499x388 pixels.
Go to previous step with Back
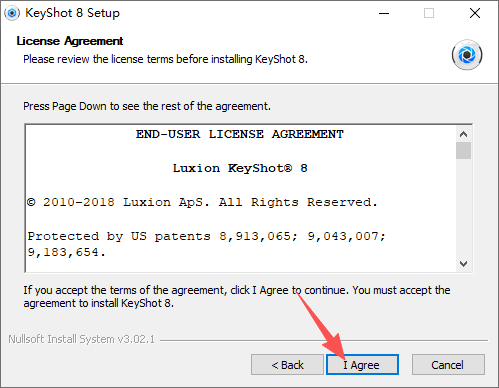[287, 365]
